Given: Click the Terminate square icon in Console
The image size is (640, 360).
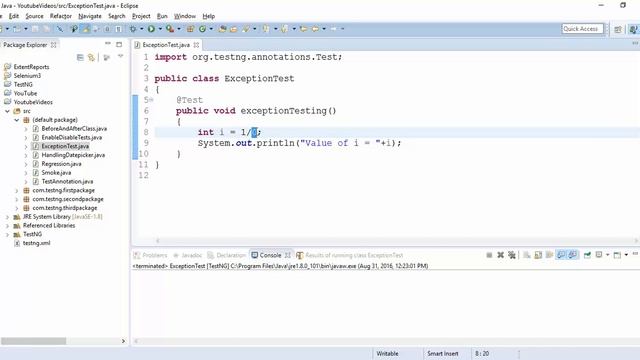Looking at the screenshot, I should (x=489, y=255).
